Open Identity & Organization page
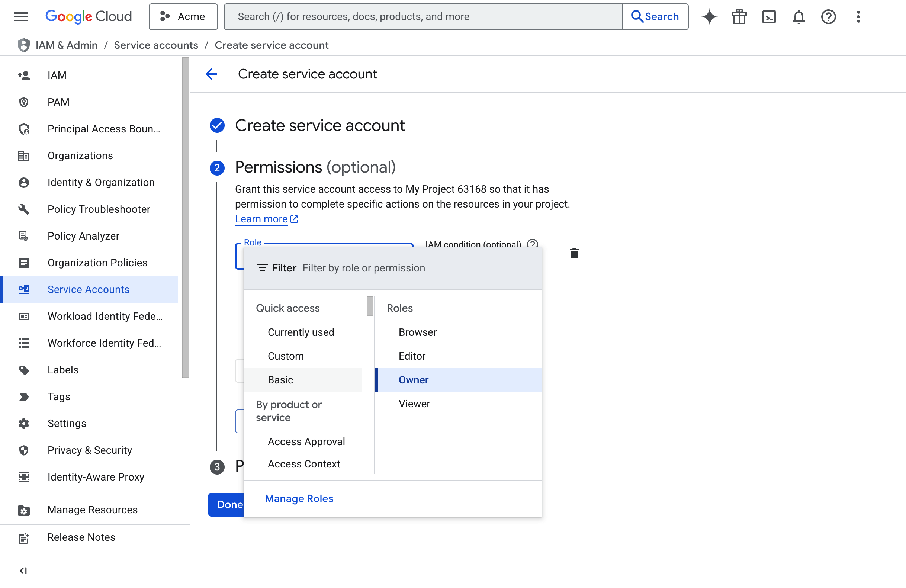This screenshot has width=906, height=588. [89, 182]
